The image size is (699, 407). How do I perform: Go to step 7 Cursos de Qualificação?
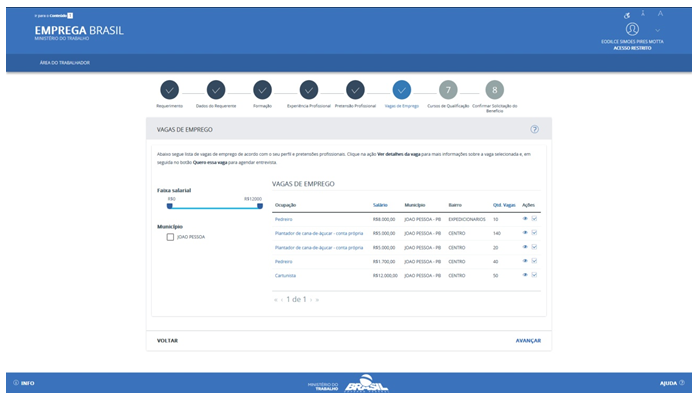point(448,90)
